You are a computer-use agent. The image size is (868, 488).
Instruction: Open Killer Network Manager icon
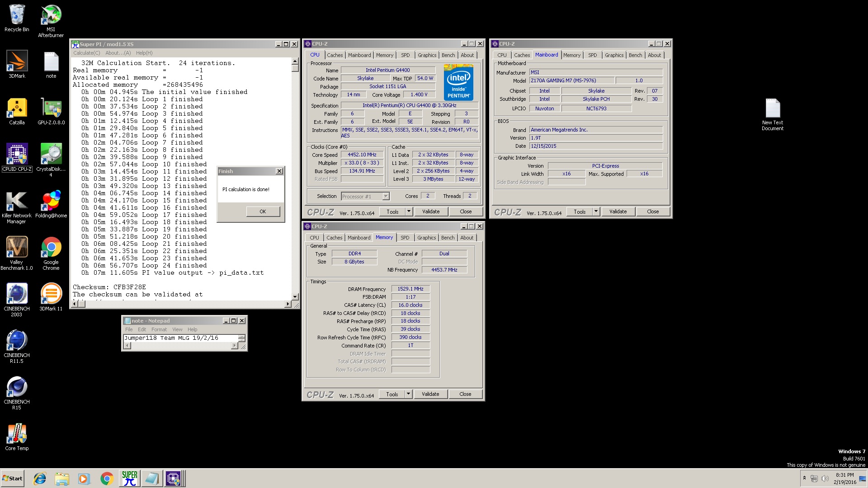coord(17,207)
